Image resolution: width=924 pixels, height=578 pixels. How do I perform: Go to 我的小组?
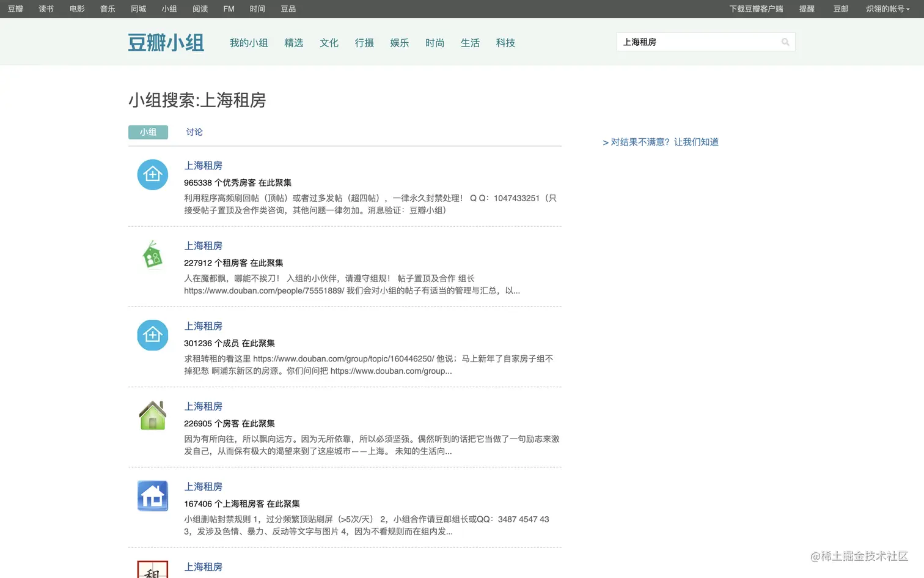(249, 43)
